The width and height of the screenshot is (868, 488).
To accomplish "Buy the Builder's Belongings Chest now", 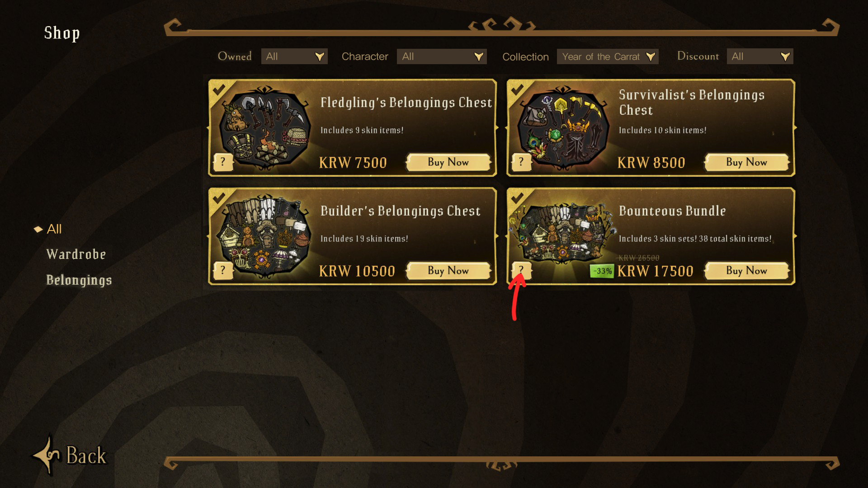I will pos(448,271).
